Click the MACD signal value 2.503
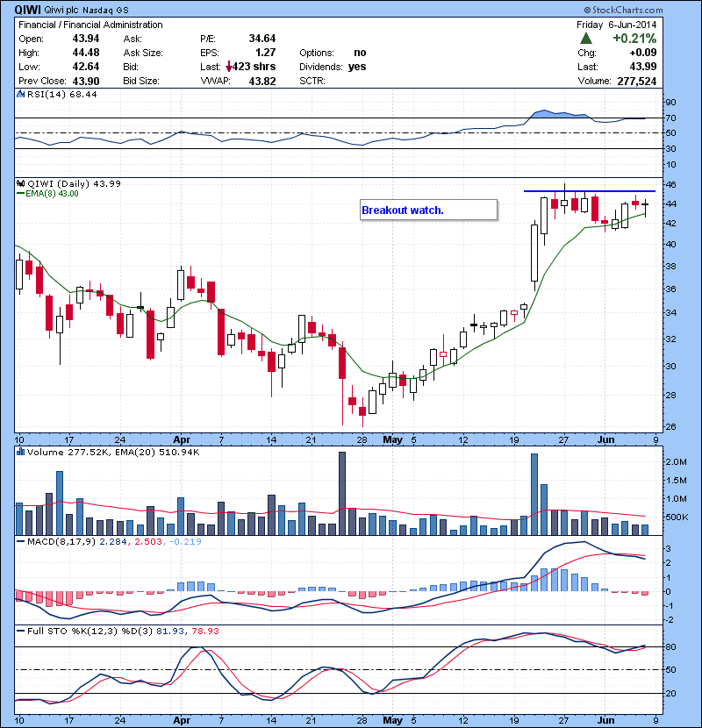This screenshot has height=728, width=702. [x=148, y=541]
